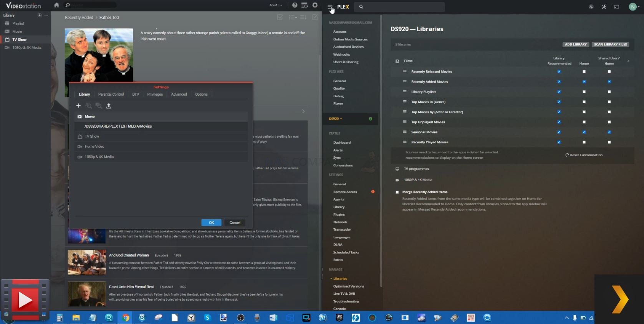Uncheck Shared Users' Home for Recently Added Movies
The height and width of the screenshot is (324, 644).
tap(609, 81)
